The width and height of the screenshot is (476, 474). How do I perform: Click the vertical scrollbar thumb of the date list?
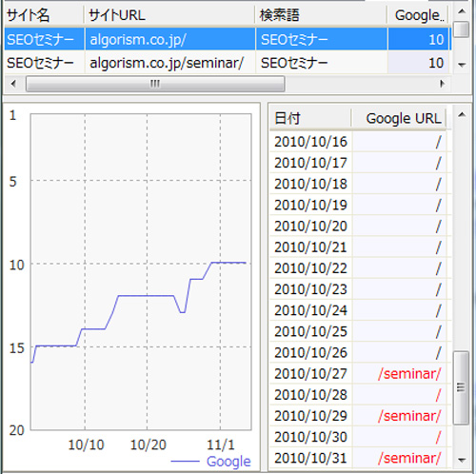(x=461, y=387)
